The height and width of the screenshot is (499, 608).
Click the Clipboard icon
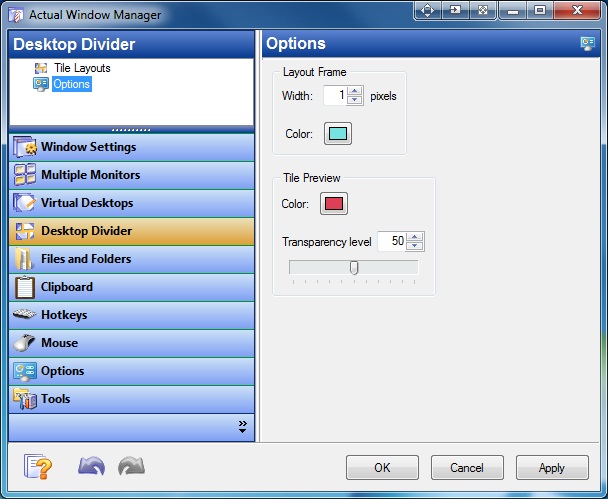tap(25, 287)
